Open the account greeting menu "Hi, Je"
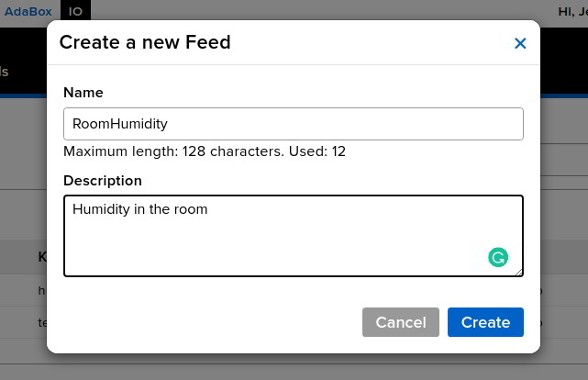This screenshot has height=380, width=588. pos(572,12)
